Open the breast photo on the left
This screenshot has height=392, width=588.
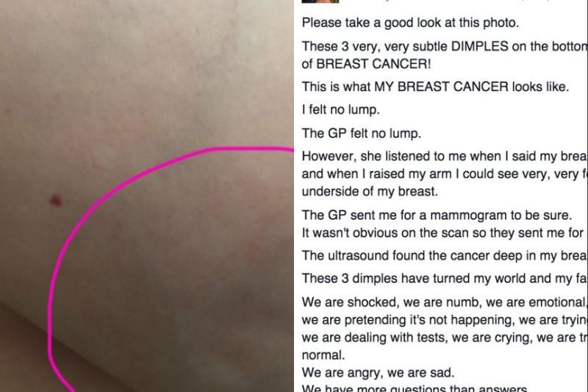click(147, 196)
